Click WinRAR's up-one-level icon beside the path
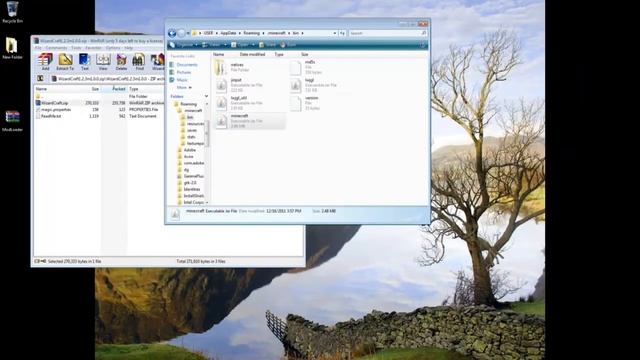 click(40, 78)
